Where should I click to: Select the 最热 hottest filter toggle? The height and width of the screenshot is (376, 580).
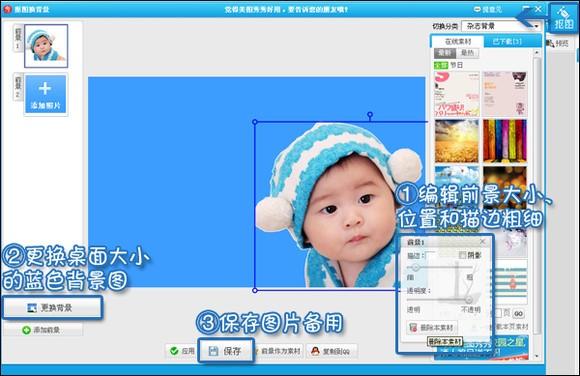click(x=467, y=53)
